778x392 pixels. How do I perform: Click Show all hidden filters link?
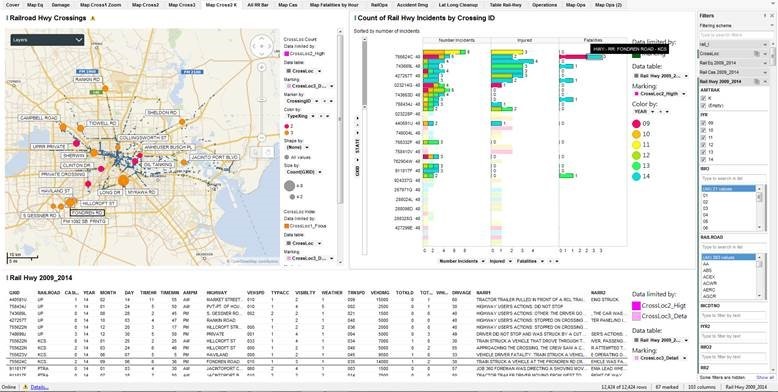[765, 378]
